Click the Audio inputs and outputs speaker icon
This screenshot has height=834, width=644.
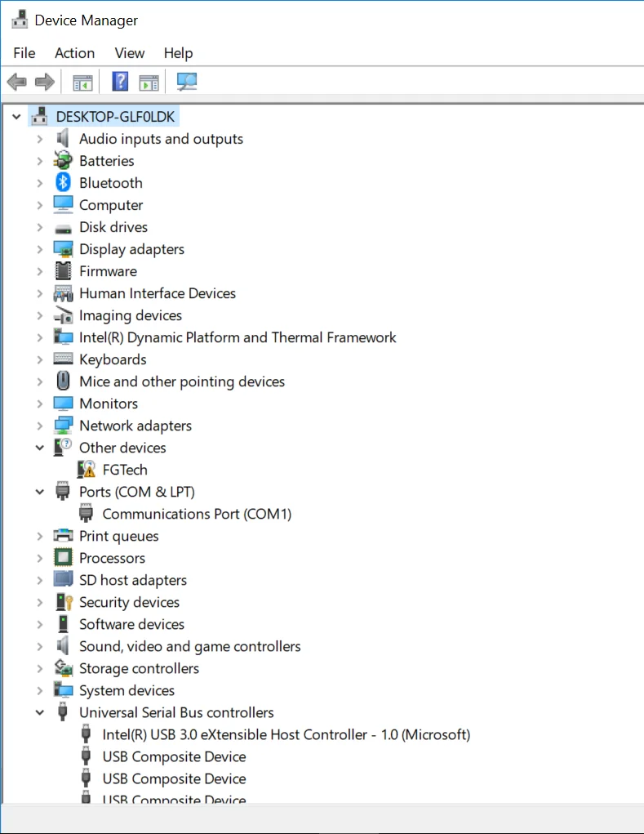[x=63, y=138]
